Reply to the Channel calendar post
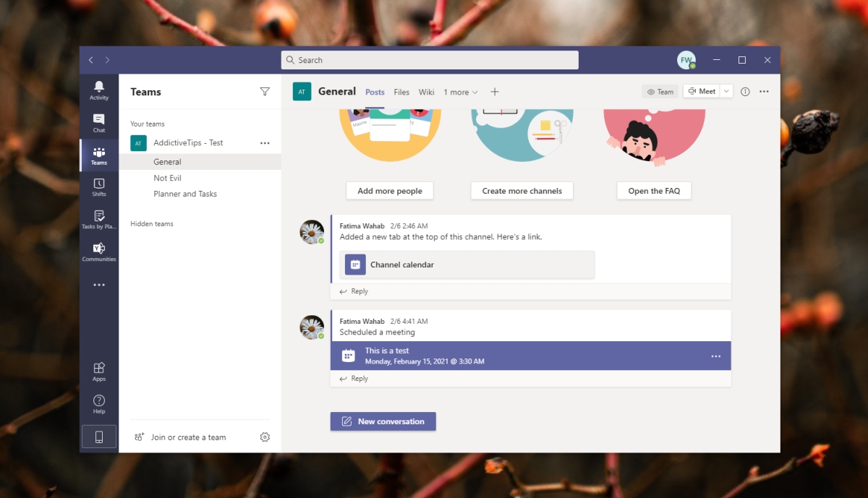 (x=354, y=291)
